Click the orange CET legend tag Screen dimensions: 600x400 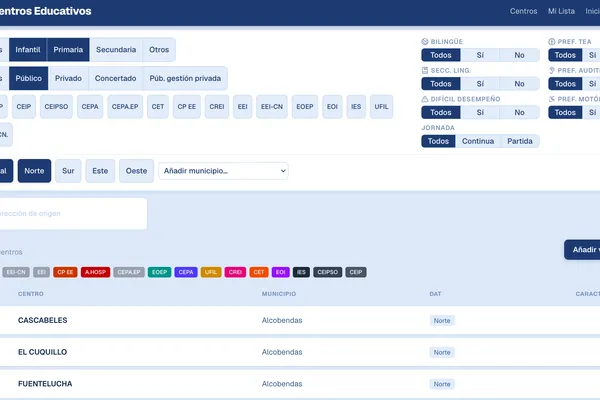pos(259,272)
